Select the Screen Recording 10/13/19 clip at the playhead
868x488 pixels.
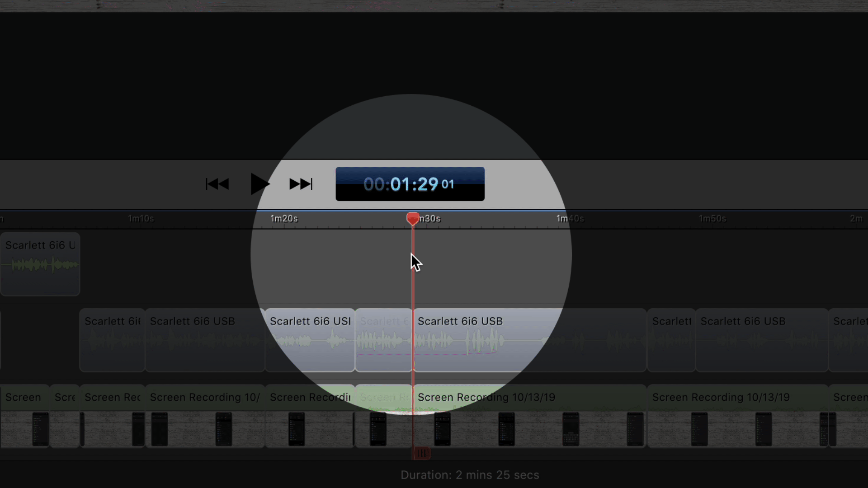[529, 416]
